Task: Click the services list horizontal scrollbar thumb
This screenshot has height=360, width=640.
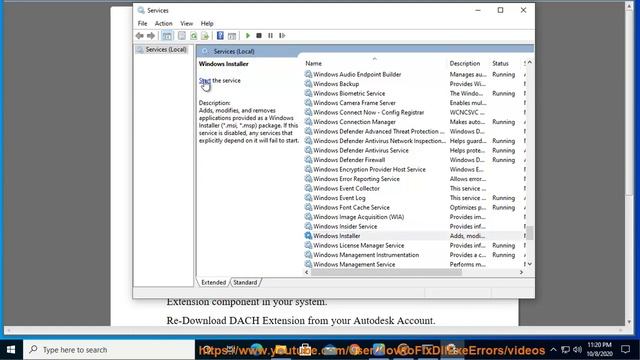Action: coord(386,272)
